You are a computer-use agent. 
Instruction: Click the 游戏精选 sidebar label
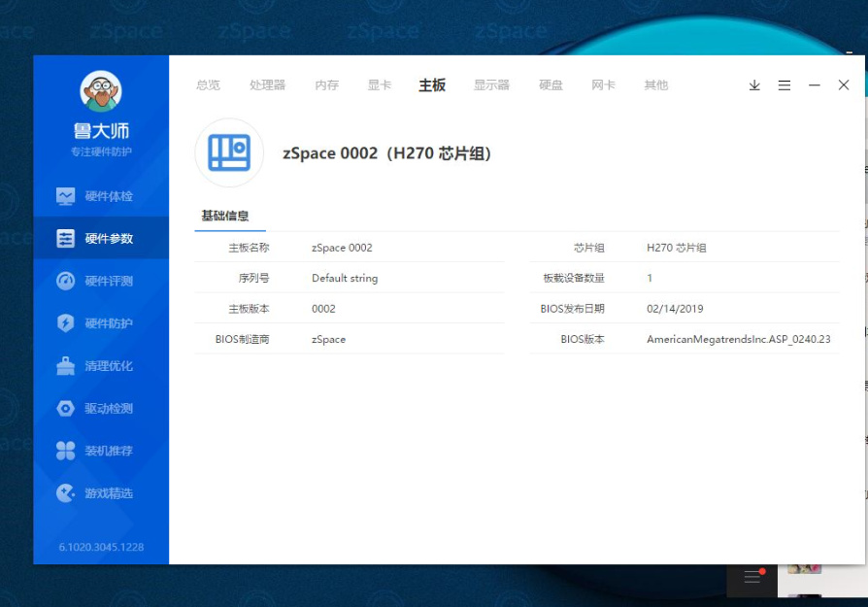(x=109, y=493)
